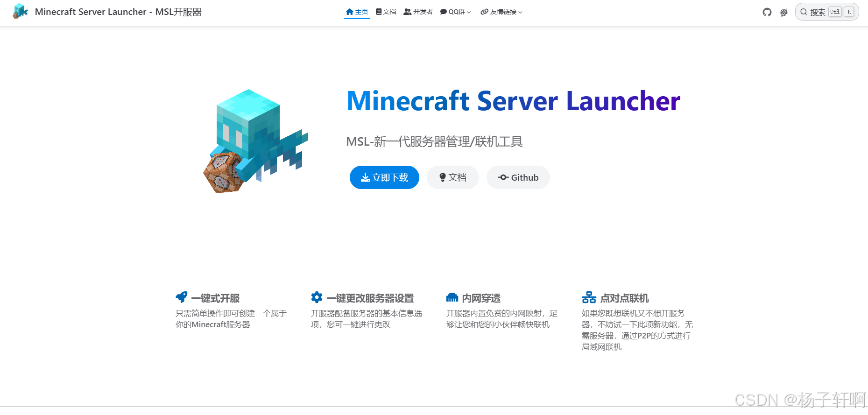
Task: Go to the 主页 nav tab
Action: 357,12
